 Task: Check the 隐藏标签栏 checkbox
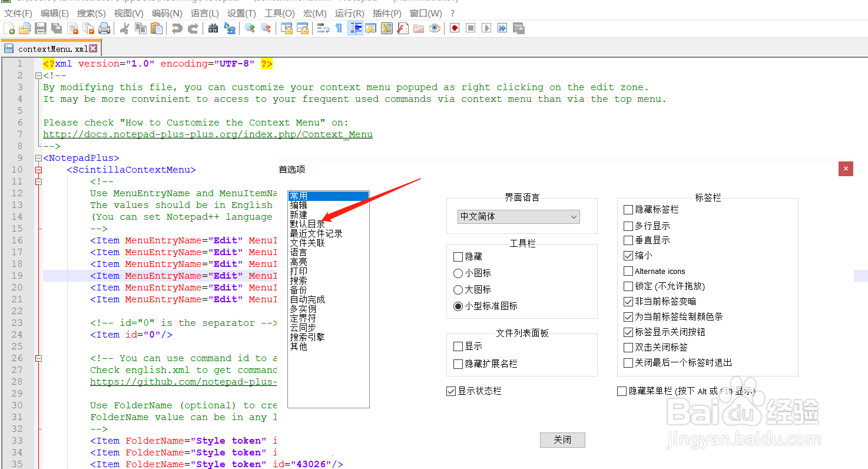628,209
